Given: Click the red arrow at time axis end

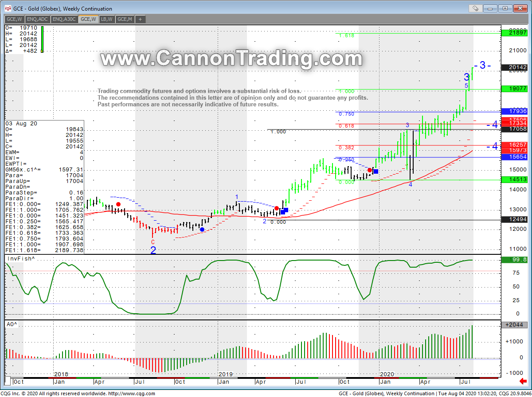Looking at the screenshot, I should [x=523, y=381].
